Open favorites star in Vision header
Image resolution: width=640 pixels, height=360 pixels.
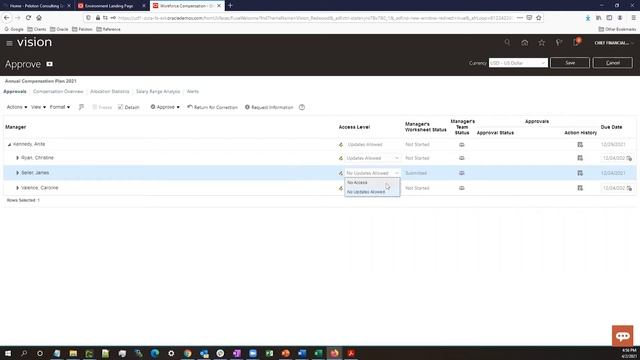[542, 42]
